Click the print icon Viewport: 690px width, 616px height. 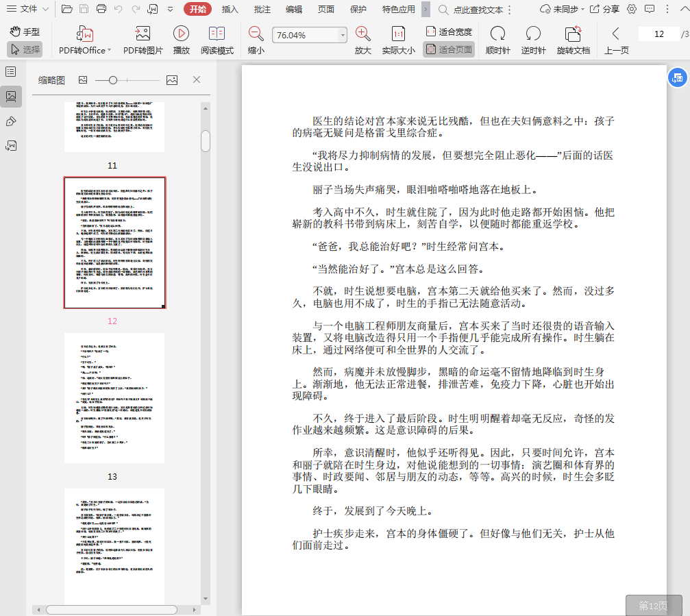click(x=101, y=9)
